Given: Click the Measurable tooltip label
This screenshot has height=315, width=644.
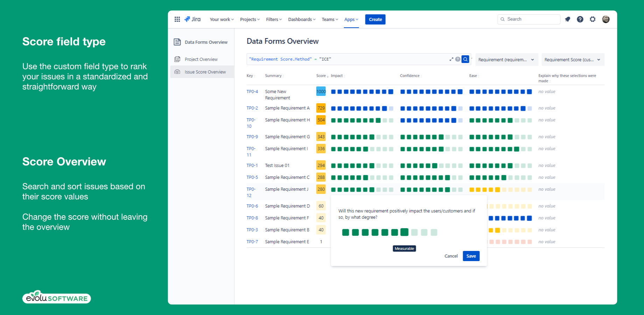Looking at the screenshot, I should [x=404, y=248].
